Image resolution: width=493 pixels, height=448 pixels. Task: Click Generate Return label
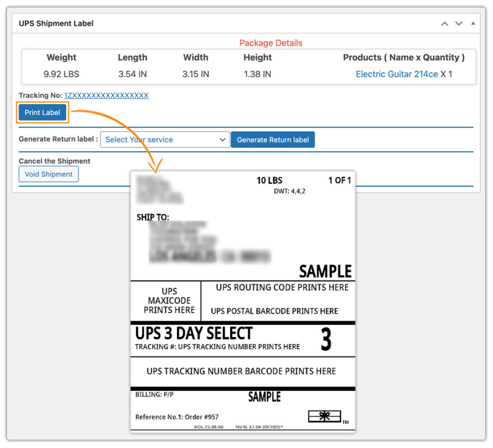273,139
